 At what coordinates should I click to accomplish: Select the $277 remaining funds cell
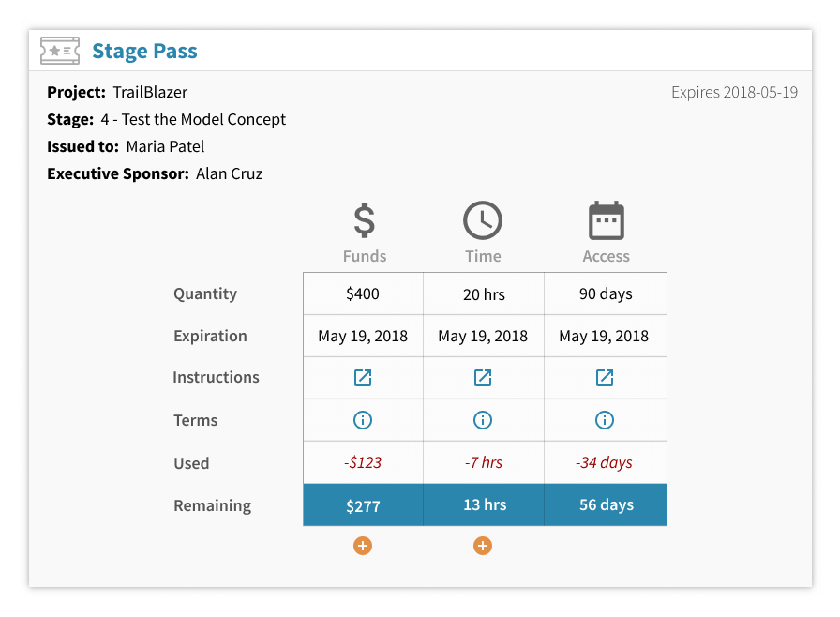tap(363, 505)
